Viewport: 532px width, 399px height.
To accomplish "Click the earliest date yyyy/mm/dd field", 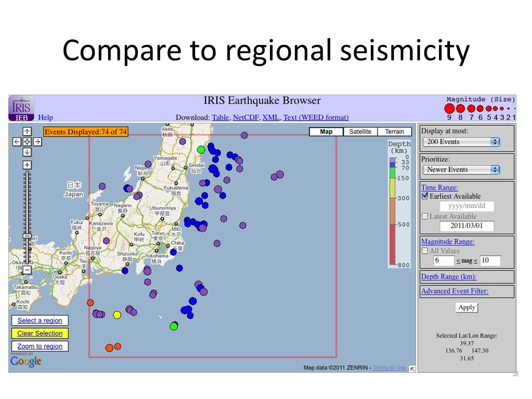I will pos(467,206).
